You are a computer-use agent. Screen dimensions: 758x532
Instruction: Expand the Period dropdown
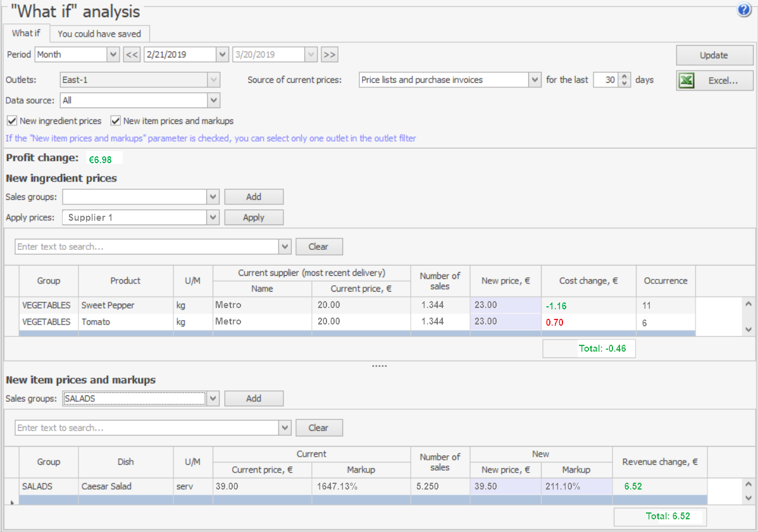pyautogui.click(x=113, y=54)
